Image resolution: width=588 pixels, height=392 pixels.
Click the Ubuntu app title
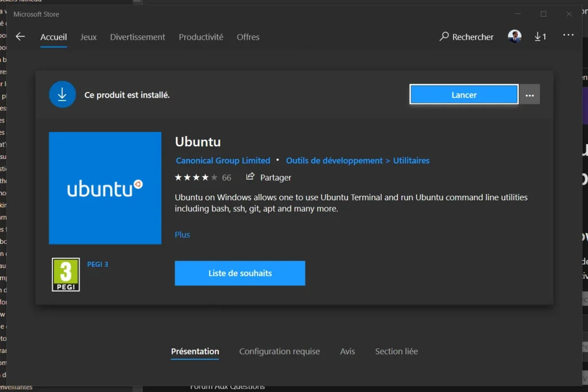click(198, 142)
